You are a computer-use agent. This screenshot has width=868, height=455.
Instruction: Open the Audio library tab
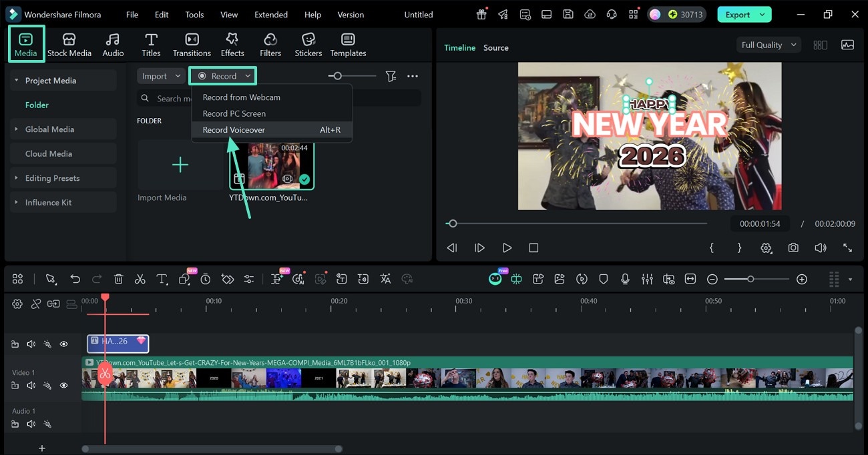113,45
